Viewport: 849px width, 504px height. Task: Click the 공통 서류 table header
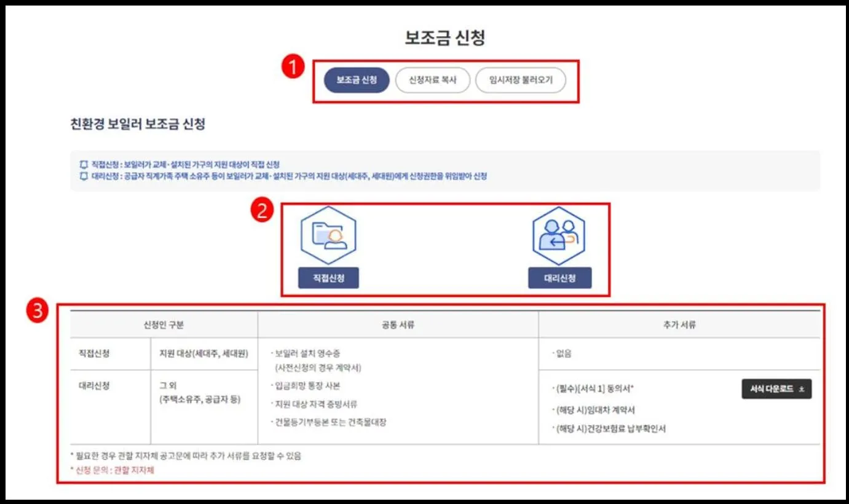tap(398, 325)
